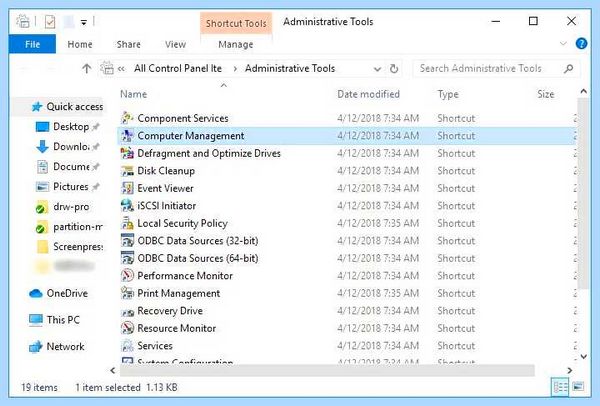Click the Event Viewer name text
Screen dimensions: 600x406
pos(165,188)
